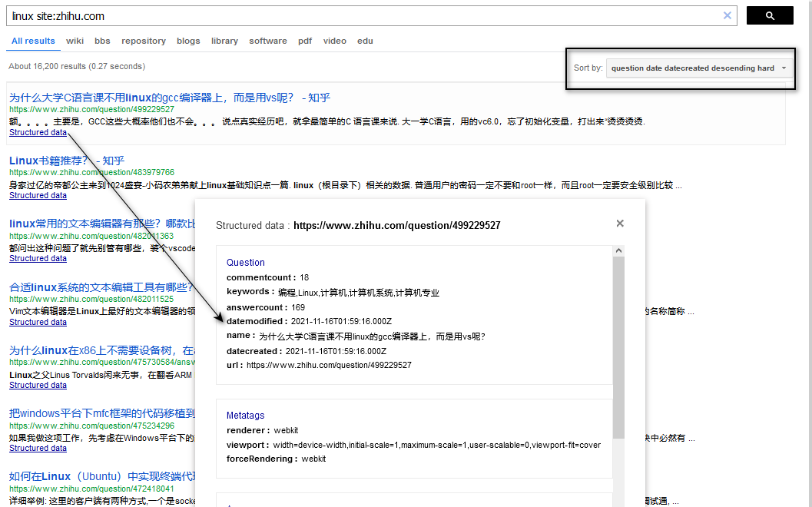Switch to the All results tab
This screenshot has height=507, width=812.
pyautogui.click(x=33, y=41)
